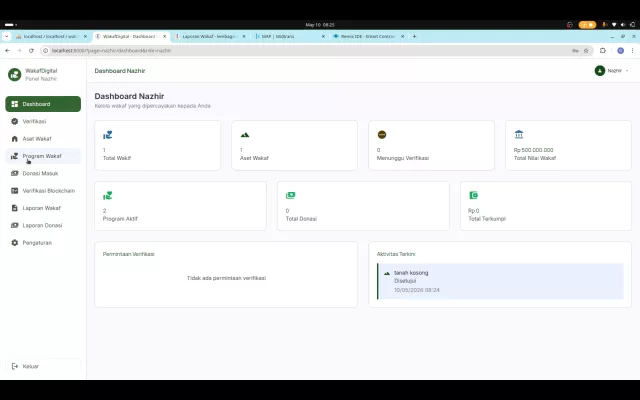Click the Program Aktif card icon
Image resolution: width=640 pixels, height=400 pixels.
click(x=107, y=196)
